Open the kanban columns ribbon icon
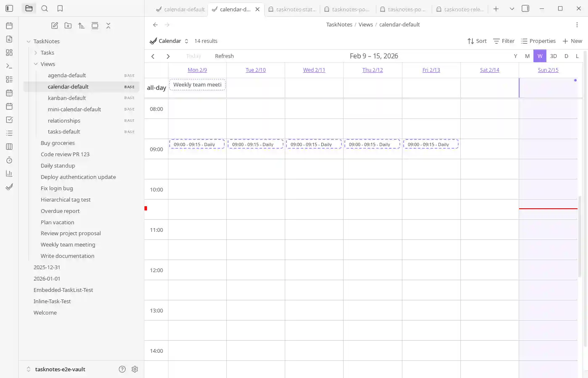 [9, 146]
